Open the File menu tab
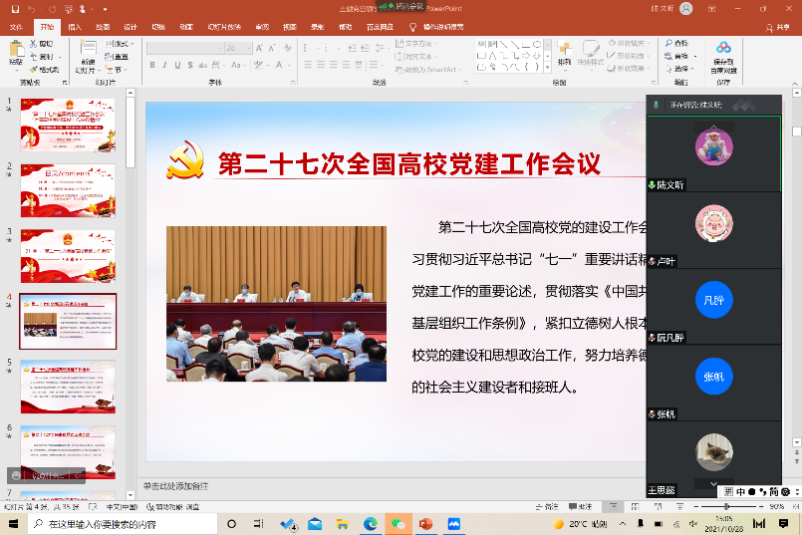Image resolution: width=802 pixels, height=535 pixels. coord(16,27)
